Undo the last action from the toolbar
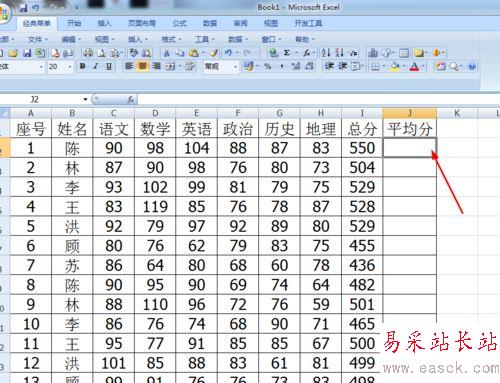Screen dimensions: 500x383 point(229,53)
